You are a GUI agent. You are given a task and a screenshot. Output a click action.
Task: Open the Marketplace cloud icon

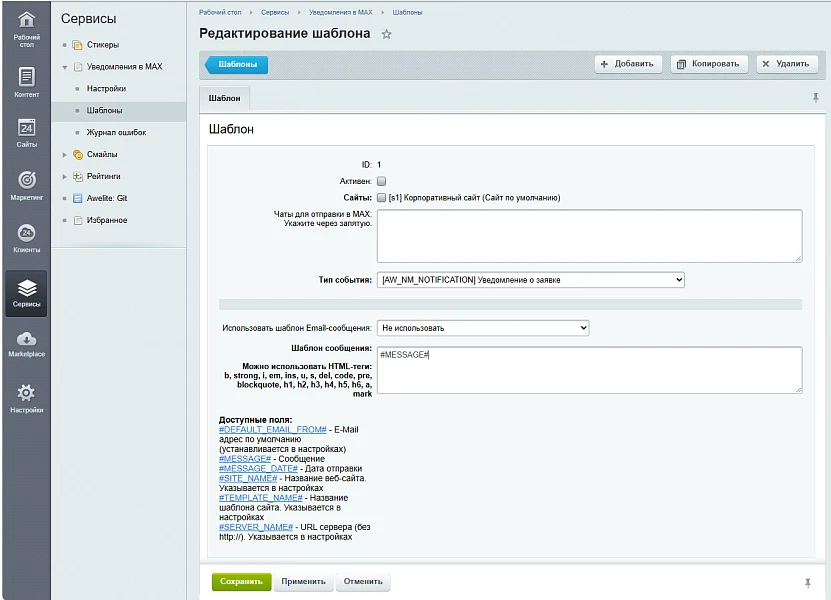(x=26, y=339)
